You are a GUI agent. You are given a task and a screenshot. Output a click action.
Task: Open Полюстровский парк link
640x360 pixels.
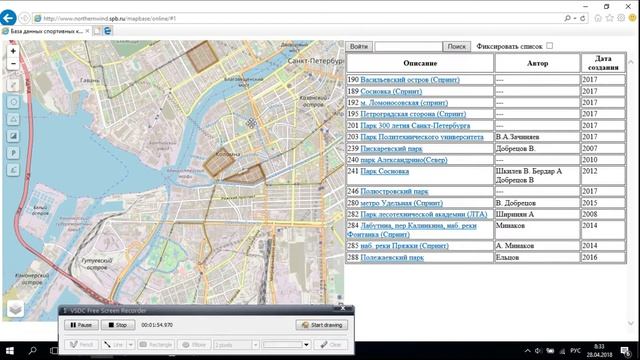(394, 191)
